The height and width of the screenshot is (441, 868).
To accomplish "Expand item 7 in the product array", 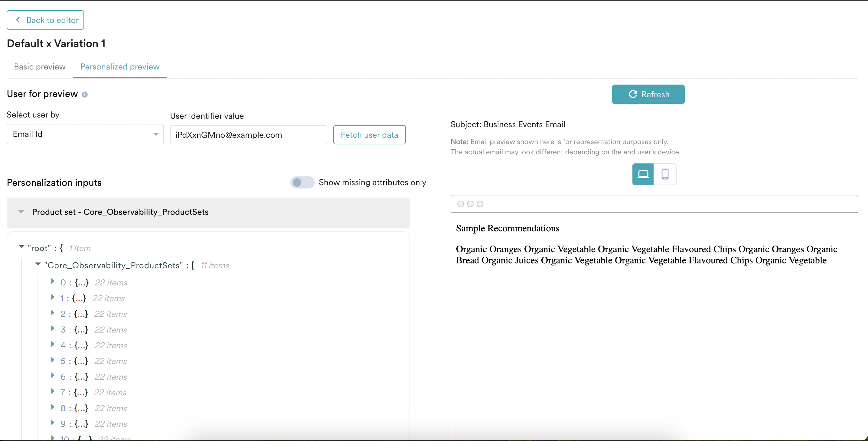I will [53, 391].
